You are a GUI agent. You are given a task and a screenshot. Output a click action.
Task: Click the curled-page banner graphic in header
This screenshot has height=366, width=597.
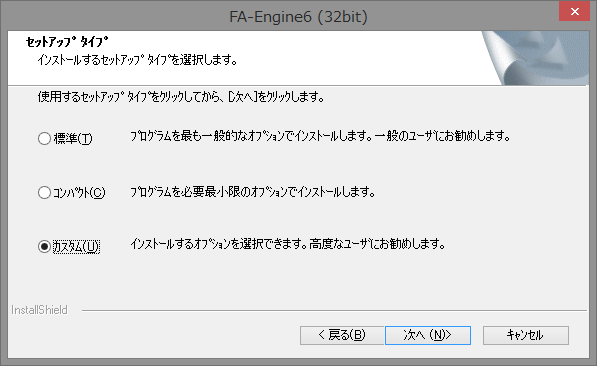(x=535, y=58)
